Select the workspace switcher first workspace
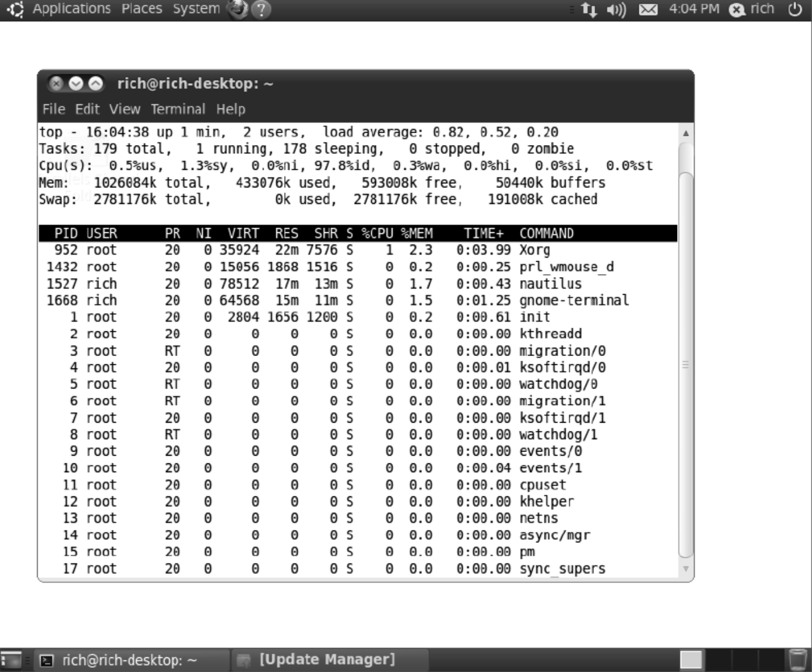 coord(691,660)
